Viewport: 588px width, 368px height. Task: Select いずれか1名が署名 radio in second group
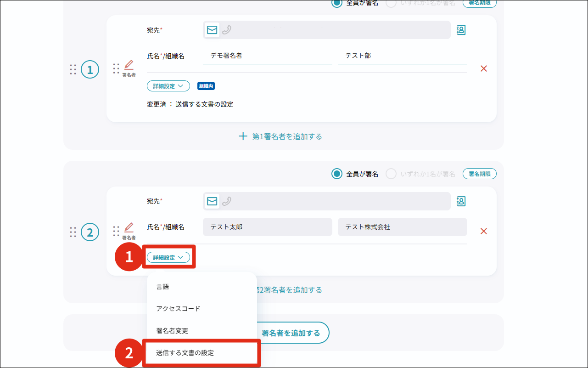[x=391, y=174]
